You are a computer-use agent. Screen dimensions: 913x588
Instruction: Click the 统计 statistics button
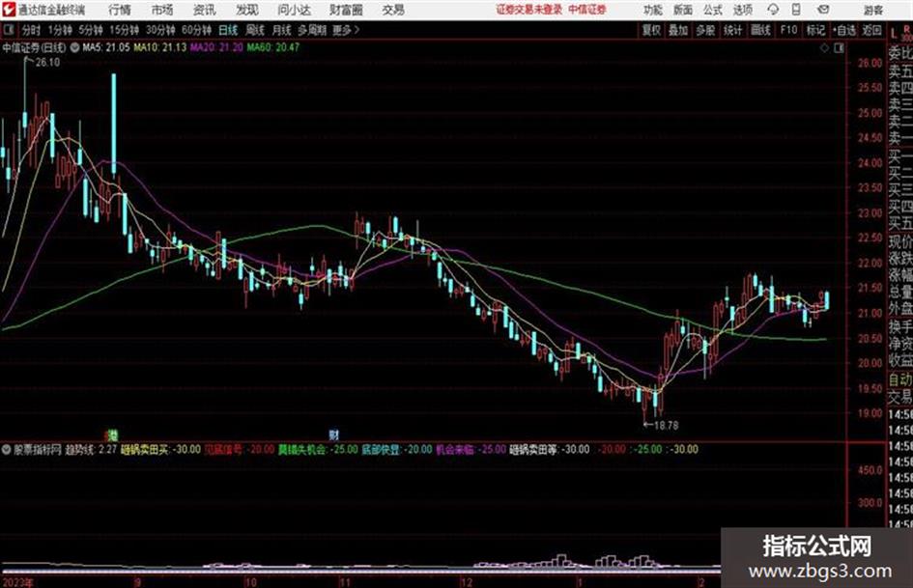(733, 30)
